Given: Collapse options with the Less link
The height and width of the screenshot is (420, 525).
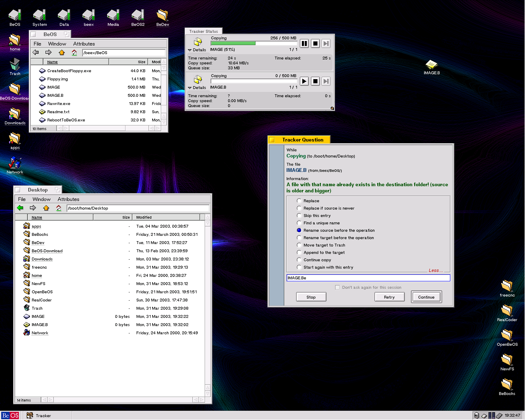Looking at the screenshot, I should click(x=435, y=270).
